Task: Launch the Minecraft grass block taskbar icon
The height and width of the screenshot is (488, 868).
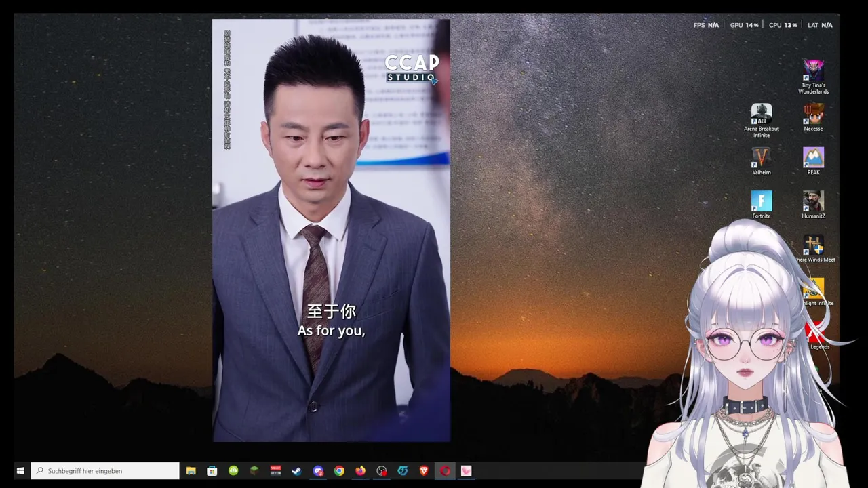Action: pos(254,470)
